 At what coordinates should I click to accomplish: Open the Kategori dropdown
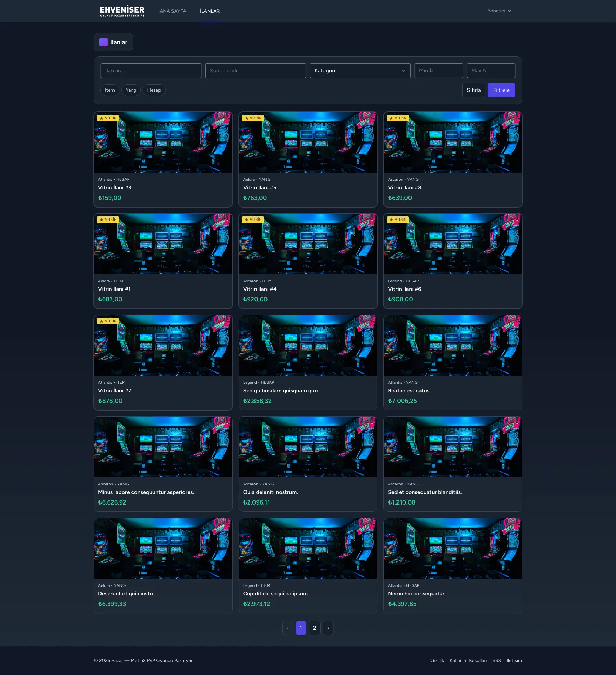tap(360, 71)
